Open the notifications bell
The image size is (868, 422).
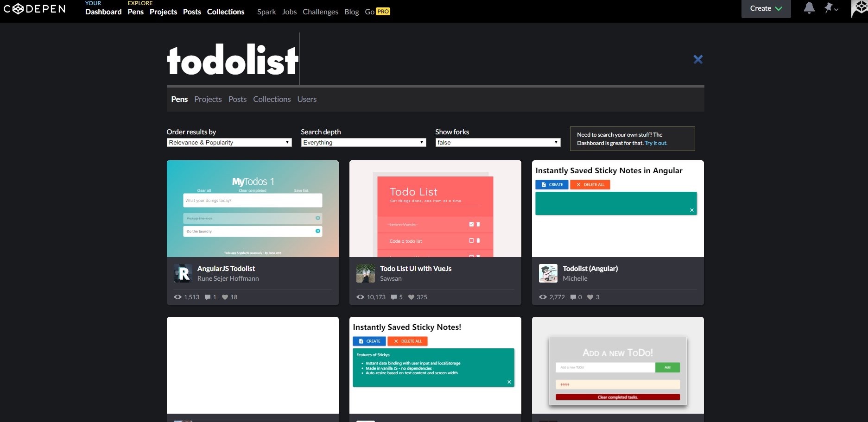point(809,8)
